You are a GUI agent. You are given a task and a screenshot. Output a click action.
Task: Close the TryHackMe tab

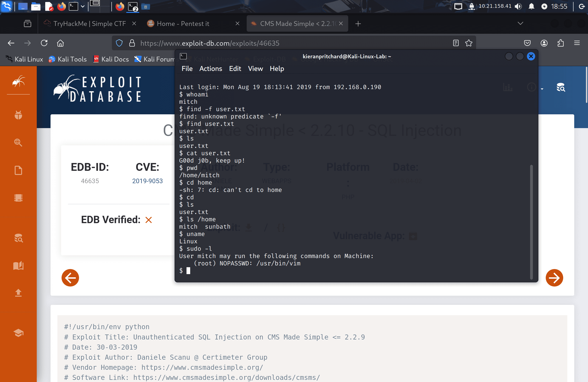coord(134,23)
